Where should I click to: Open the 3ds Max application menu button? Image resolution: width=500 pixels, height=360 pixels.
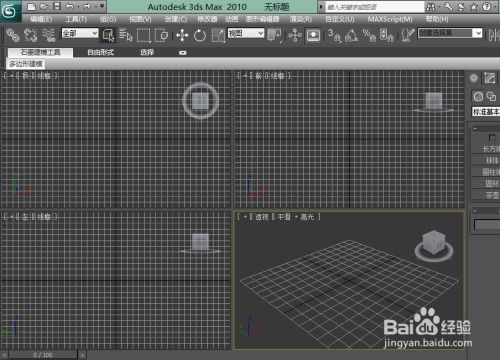(9, 12)
